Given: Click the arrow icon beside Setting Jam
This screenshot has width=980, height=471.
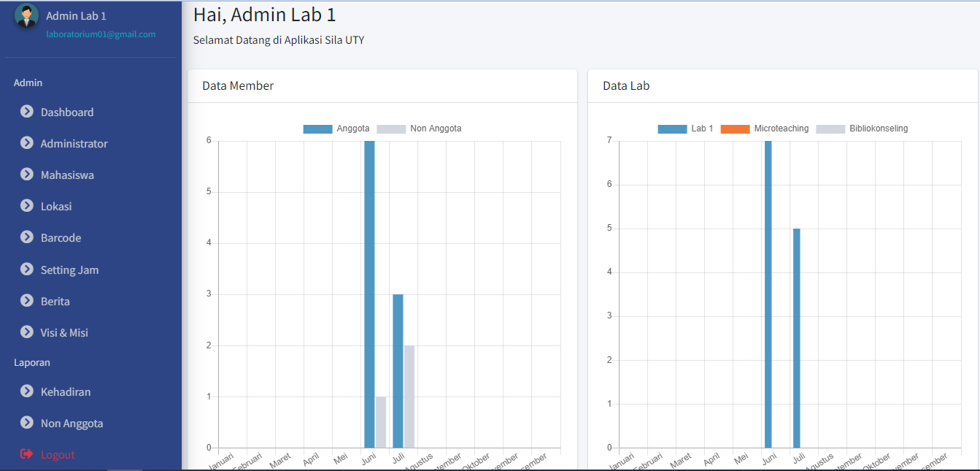Looking at the screenshot, I should click(27, 269).
